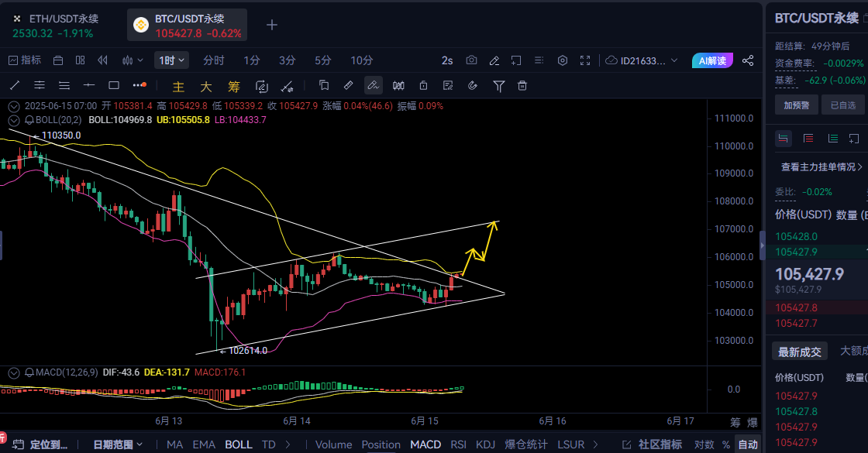The width and height of the screenshot is (868, 453).
Task: Open 查看主力挂单情况 link
Action: point(821,167)
